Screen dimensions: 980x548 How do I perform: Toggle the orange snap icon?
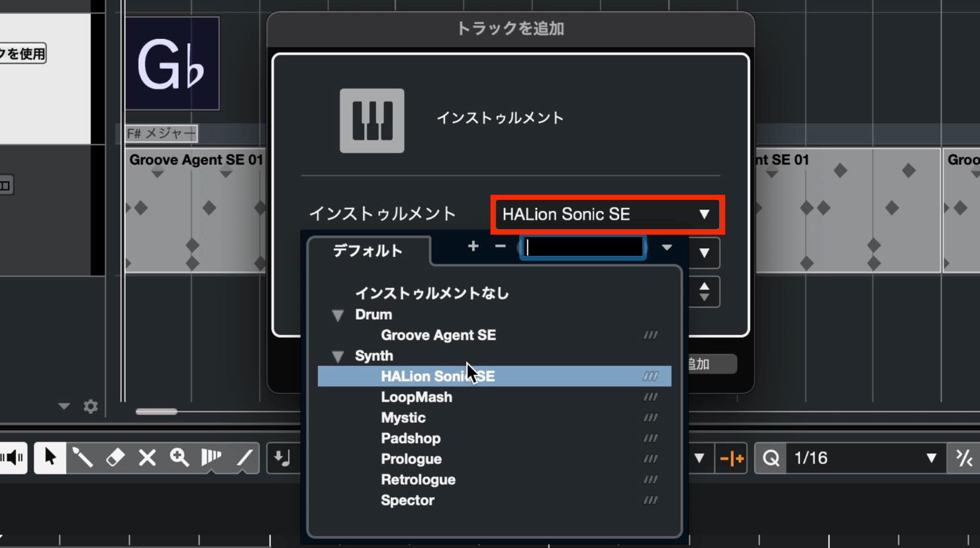tap(732, 458)
